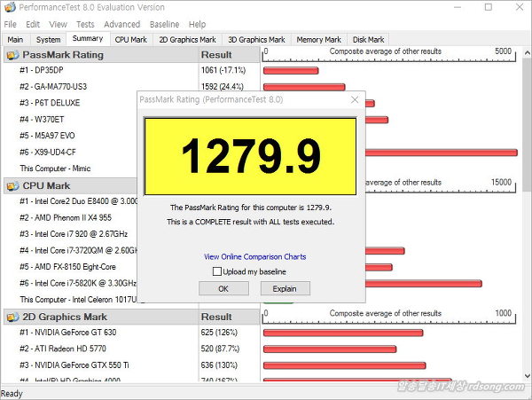Click OK in the PassMark Rating dialog
The image size is (532, 400).
(223, 289)
